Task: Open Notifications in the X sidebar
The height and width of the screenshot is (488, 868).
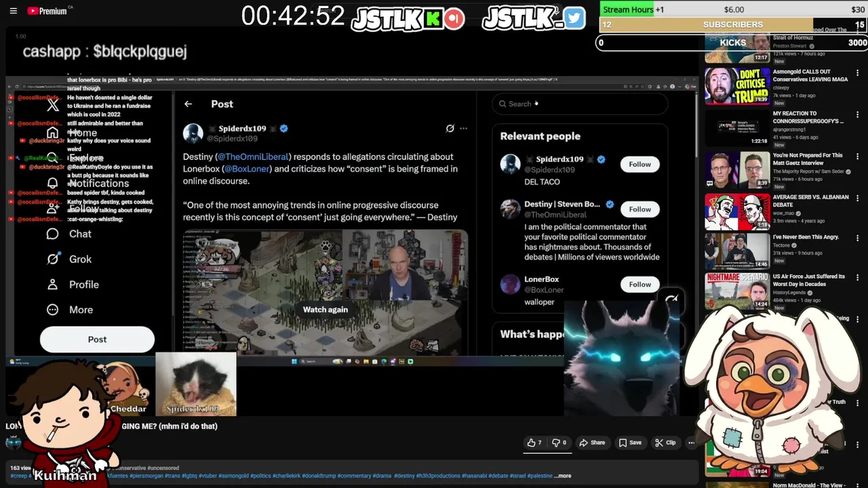Action: pyautogui.click(x=87, y=183)
